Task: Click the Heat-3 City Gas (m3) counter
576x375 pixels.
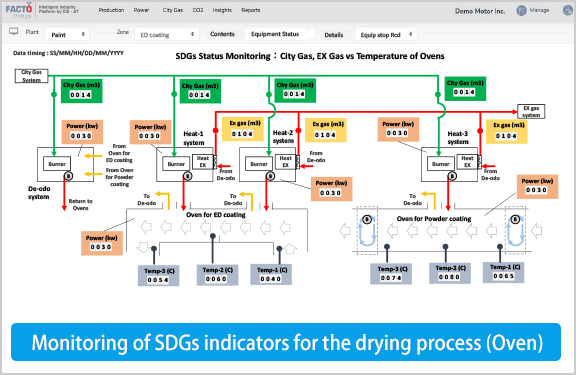Action: tap(465, 88)
